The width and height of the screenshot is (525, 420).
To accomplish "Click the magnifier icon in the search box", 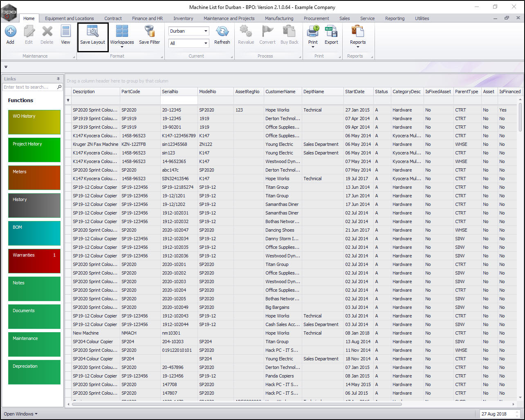I will 59,87.
